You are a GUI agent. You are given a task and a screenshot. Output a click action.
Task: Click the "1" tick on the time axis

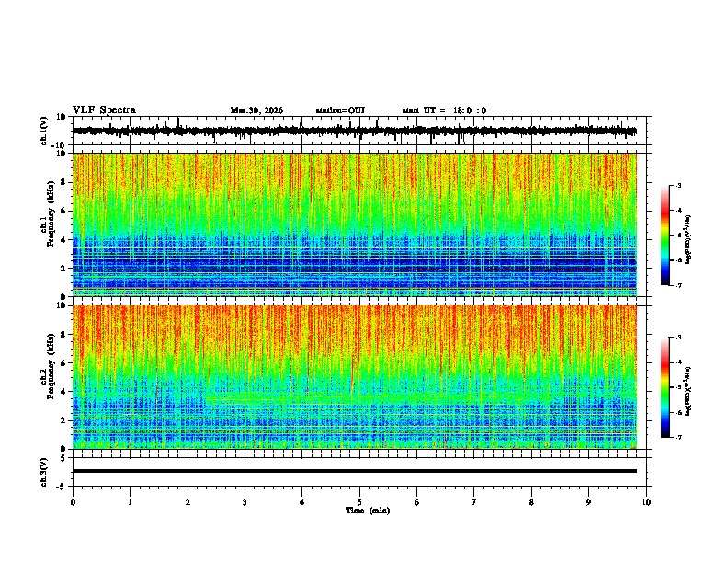point(130,502)
